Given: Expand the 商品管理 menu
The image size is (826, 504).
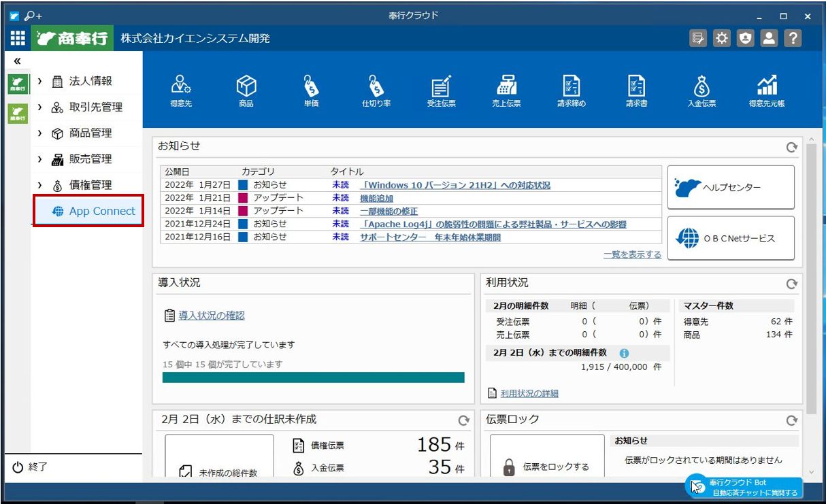Looking at the screenshot, I should (x=86, y=133).
